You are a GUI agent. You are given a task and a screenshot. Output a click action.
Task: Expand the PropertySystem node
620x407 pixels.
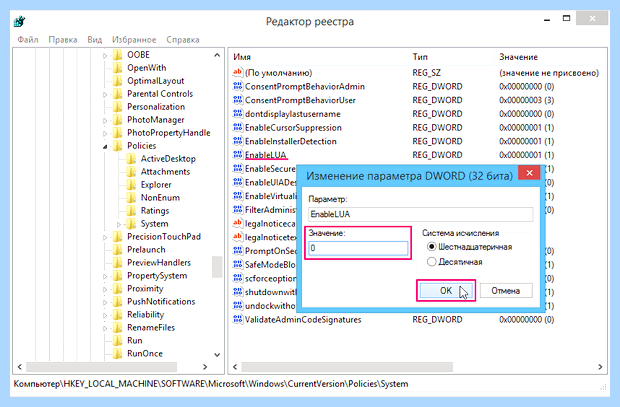(x=105, y=276)
